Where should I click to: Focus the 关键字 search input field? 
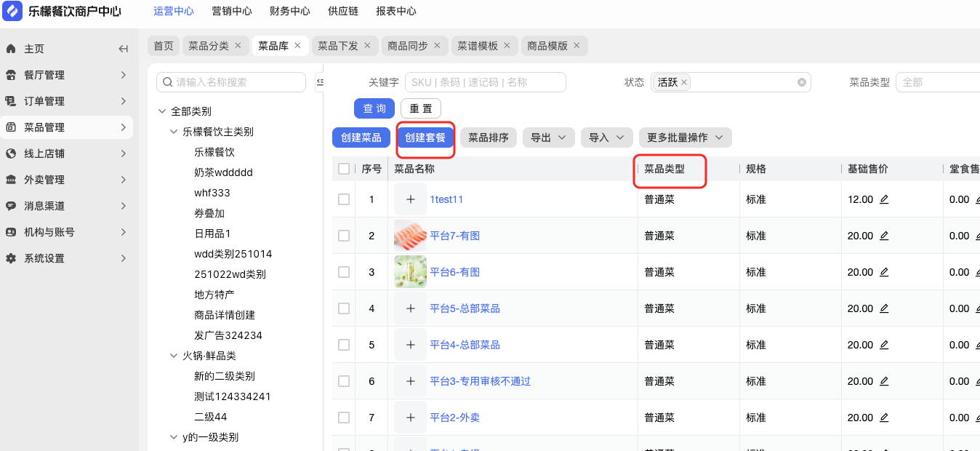coord(485,82)
